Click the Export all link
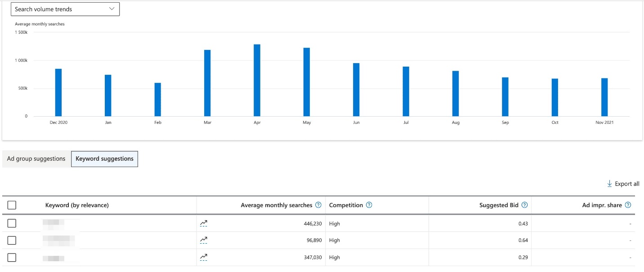The height and width of the screenshot is (272, 644). tap(627, 184)
